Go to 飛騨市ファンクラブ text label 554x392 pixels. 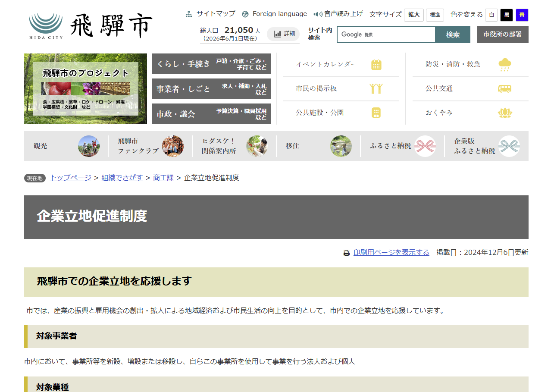[x=138, y=146]
